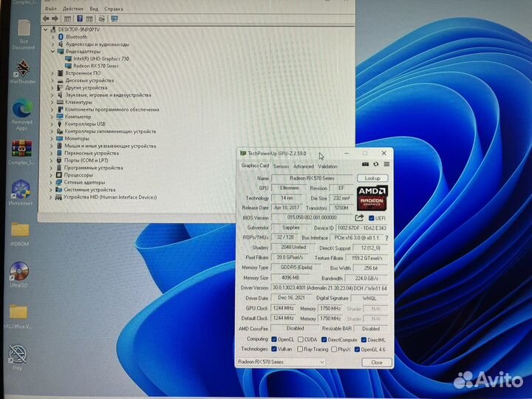532x399 pixels.
Task: Toggle the UEFI checkbox
Action: (x=371, y=218)
